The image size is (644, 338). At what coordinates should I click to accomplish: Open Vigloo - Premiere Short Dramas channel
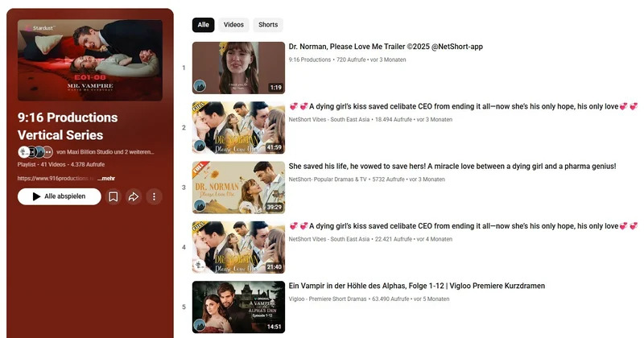(328, 299)
